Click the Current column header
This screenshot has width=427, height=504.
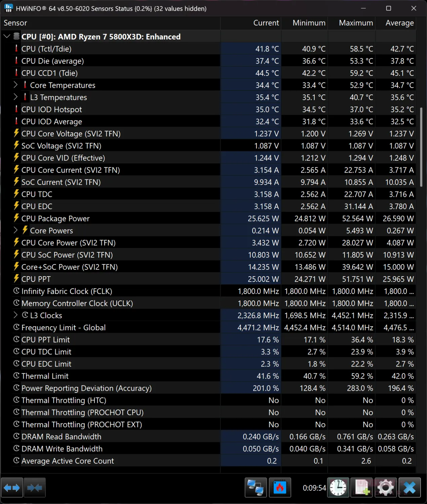coord(251,23)
